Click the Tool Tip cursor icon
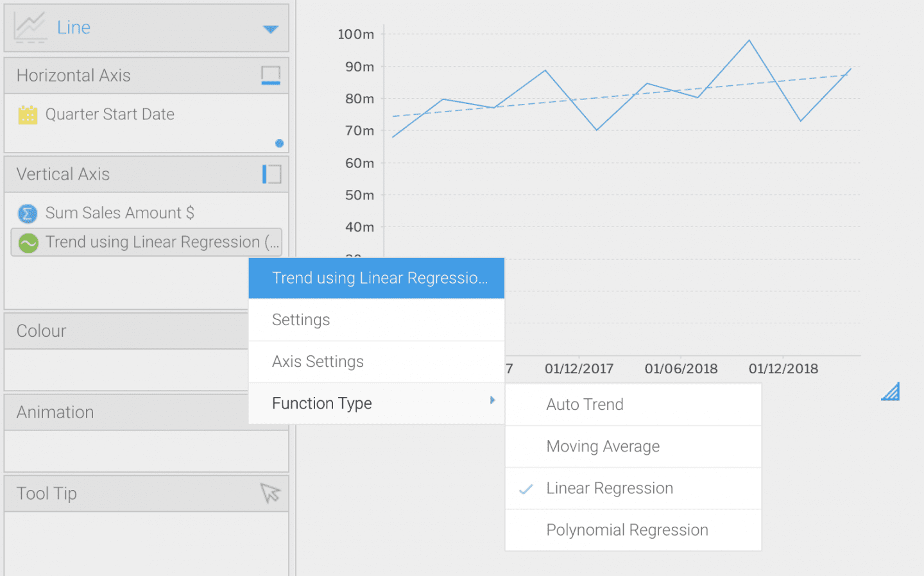 [x=270, y=493]
